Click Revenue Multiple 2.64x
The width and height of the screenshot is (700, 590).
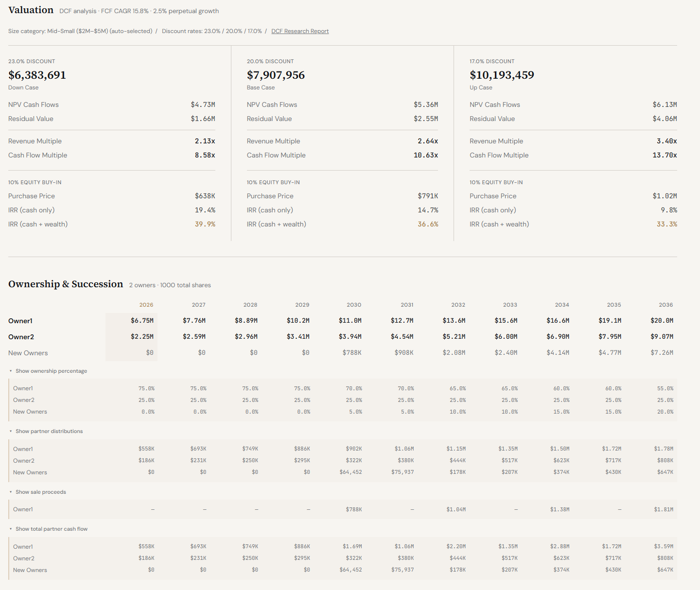pos(428,141)
